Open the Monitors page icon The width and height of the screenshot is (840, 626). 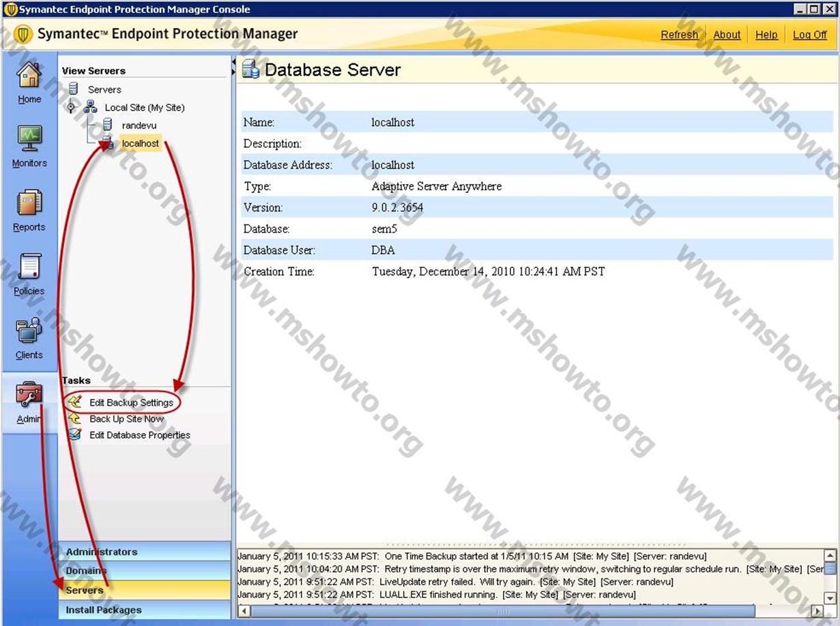[29, 139]
